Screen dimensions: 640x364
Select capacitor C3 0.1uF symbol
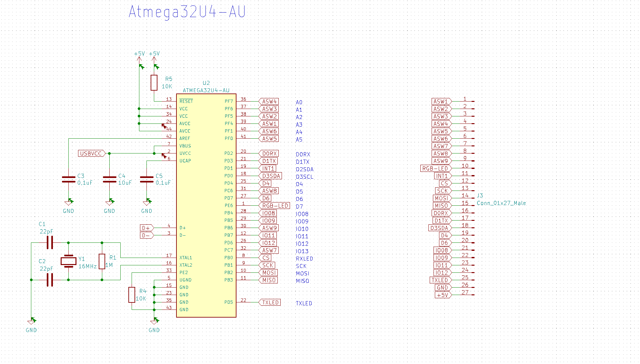[x=68, y=180]
